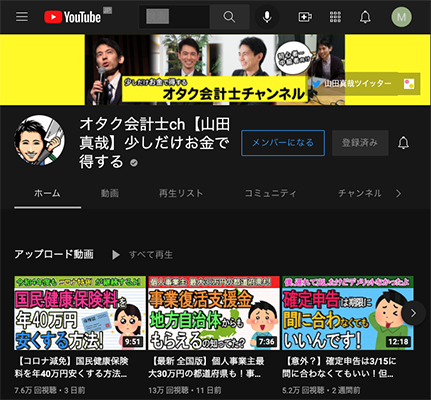Click the 7.6万 回視聴・3 日前 text
Image resolution: width=431 pixels, height=400 pixels.
50,390
